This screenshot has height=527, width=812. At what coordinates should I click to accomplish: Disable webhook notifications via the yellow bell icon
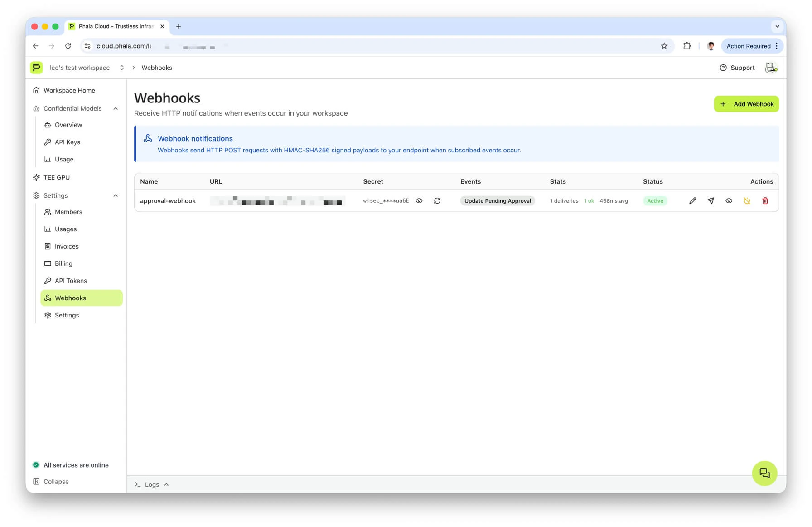pos(747,200)
